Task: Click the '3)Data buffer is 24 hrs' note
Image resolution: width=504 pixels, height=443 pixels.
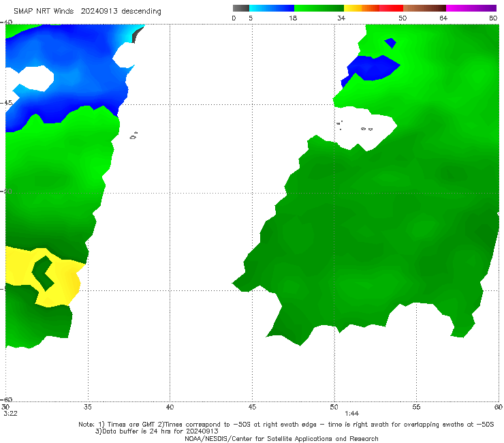Action: coord(157,431)
